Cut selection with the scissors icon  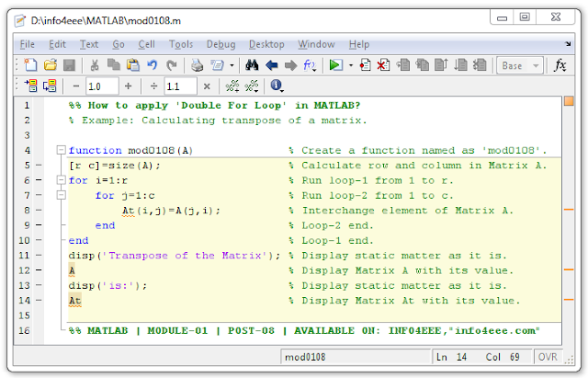click(x=95, y=65)
